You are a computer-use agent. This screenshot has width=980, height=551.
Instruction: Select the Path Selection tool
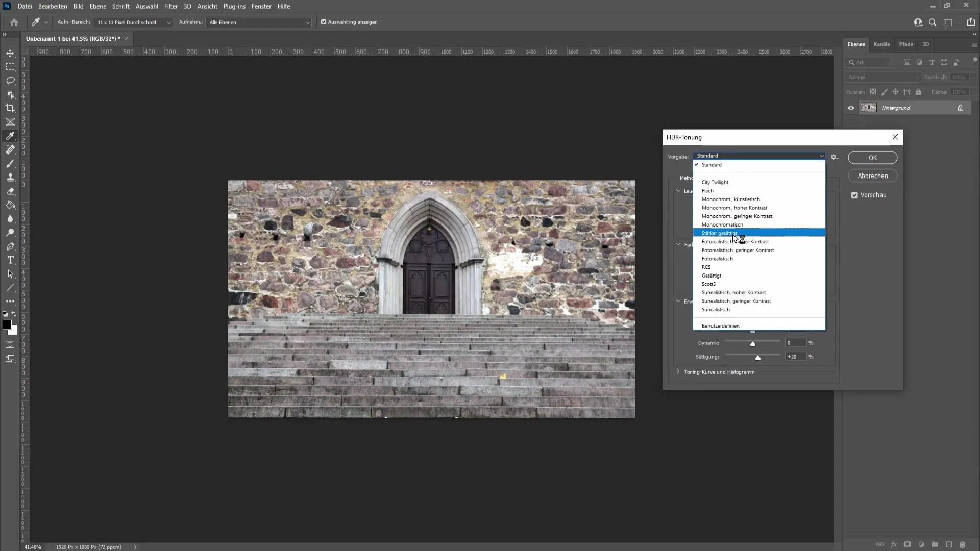tap(10, 274)
